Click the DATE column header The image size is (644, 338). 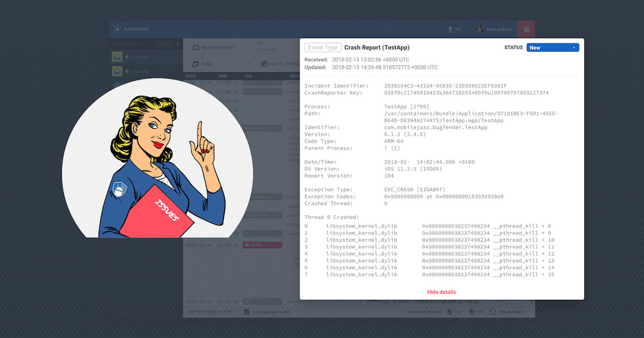click(191, 76)
